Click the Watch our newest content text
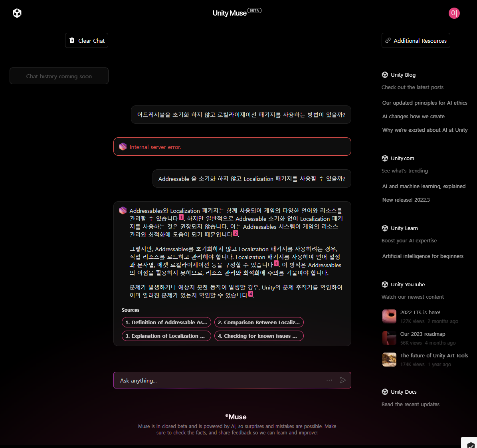Screen dimensions: 477x448 click(x=412, y=297)
